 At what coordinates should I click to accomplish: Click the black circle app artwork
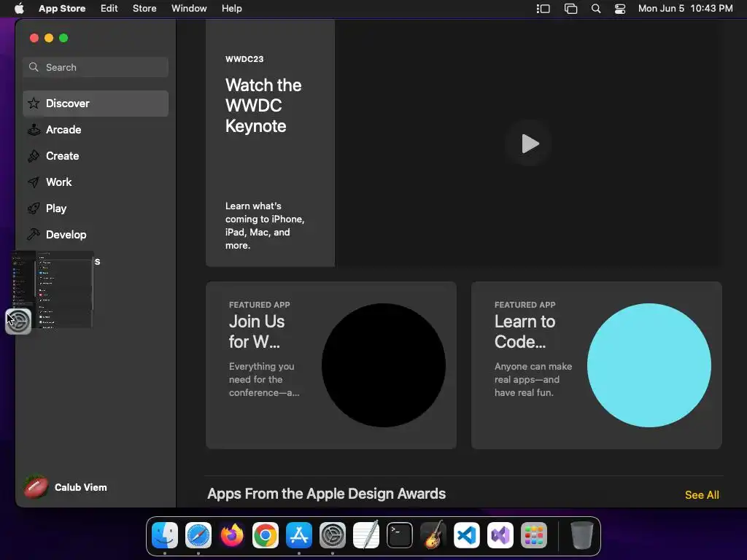coord(384,365)
